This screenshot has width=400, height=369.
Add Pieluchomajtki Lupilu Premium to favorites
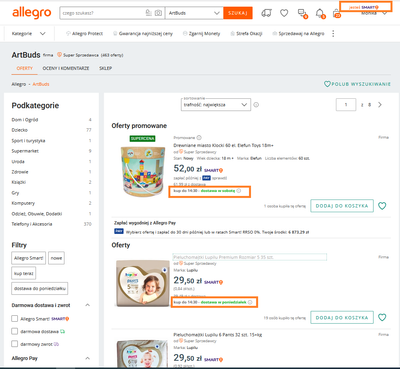point(382,317)
